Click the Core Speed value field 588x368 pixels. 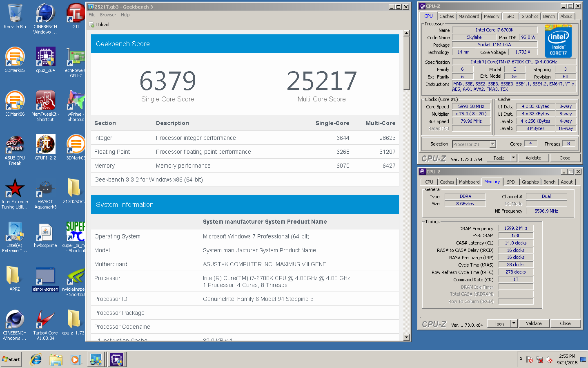471,106
